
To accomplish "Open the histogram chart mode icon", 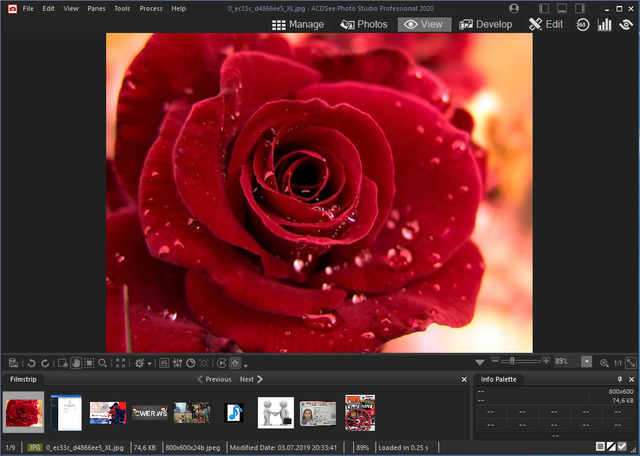I will [x=604, y=24].
